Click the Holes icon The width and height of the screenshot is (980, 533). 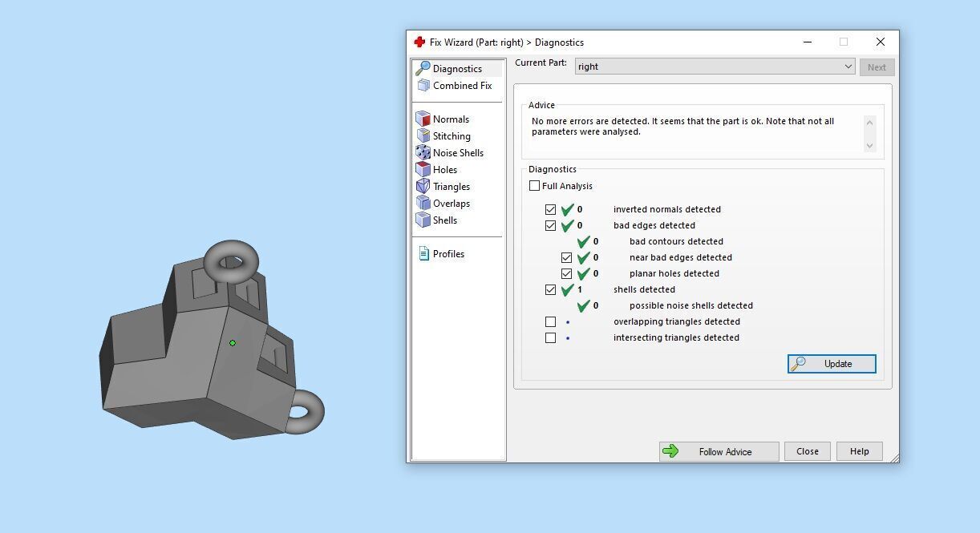point(423,170)
